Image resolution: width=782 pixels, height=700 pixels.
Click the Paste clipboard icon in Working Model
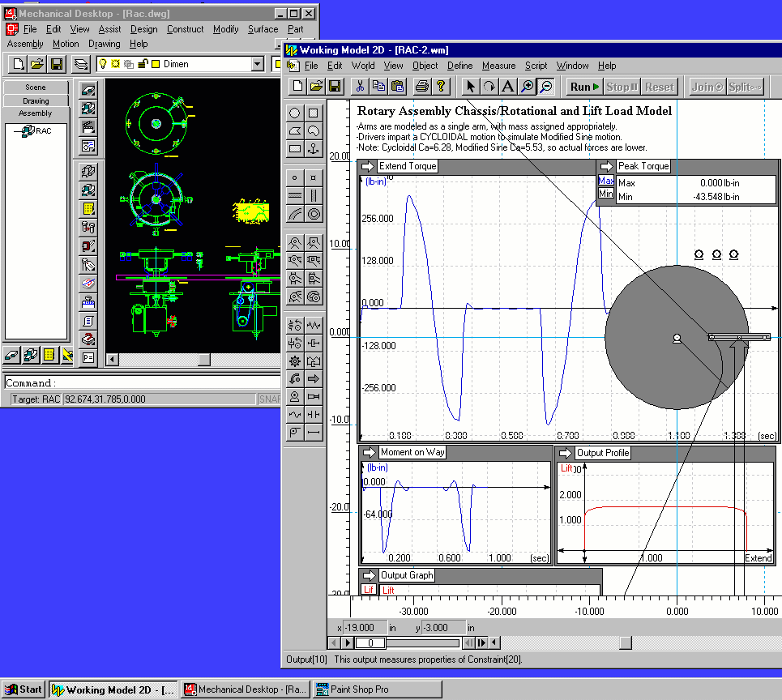pyautogui.click(x=398, y=87)
